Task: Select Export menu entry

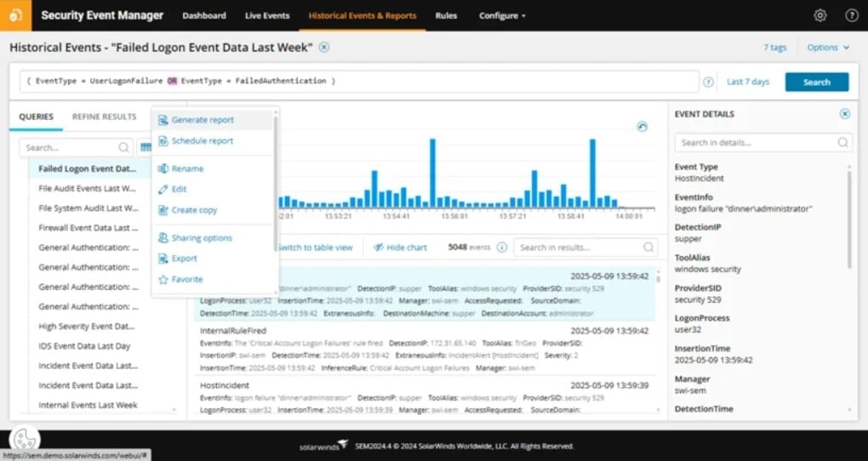Action: pos(185,259)
